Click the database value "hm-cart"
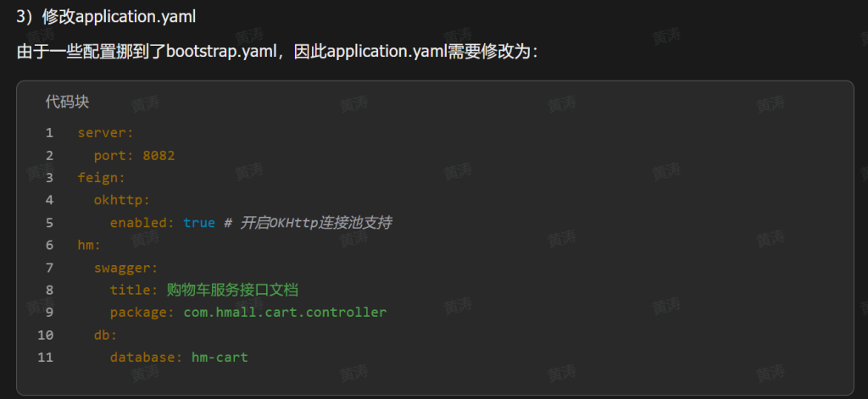868x399 pixels. click(220, 357)
